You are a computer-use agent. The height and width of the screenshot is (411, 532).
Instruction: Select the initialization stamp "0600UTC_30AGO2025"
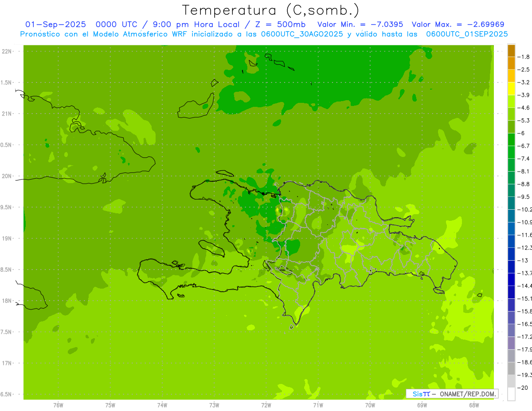(303, 34)
